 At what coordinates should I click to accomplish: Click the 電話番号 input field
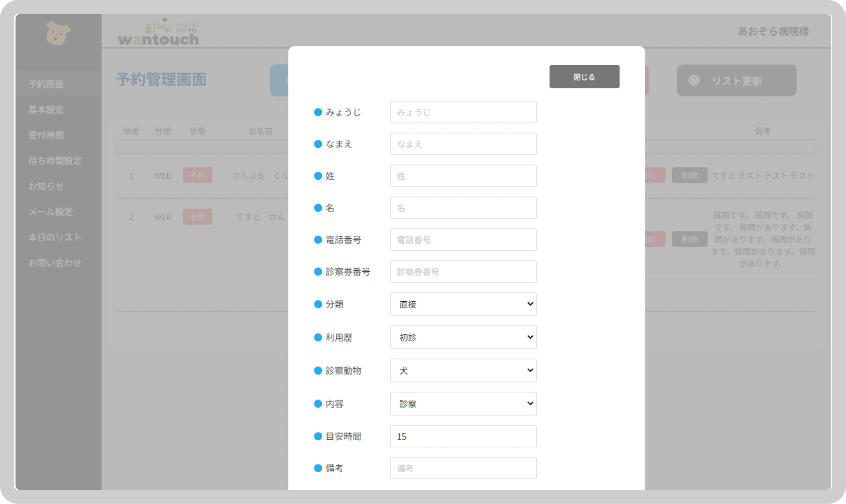pyautogui.click(x=463, y=240)
